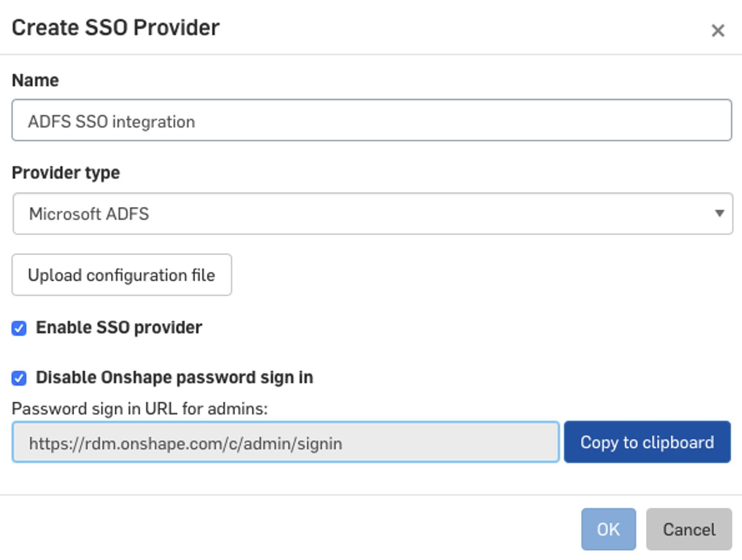Click the 'ADFS SSO integration' text

pyautogui.click(x=111, y=122)
